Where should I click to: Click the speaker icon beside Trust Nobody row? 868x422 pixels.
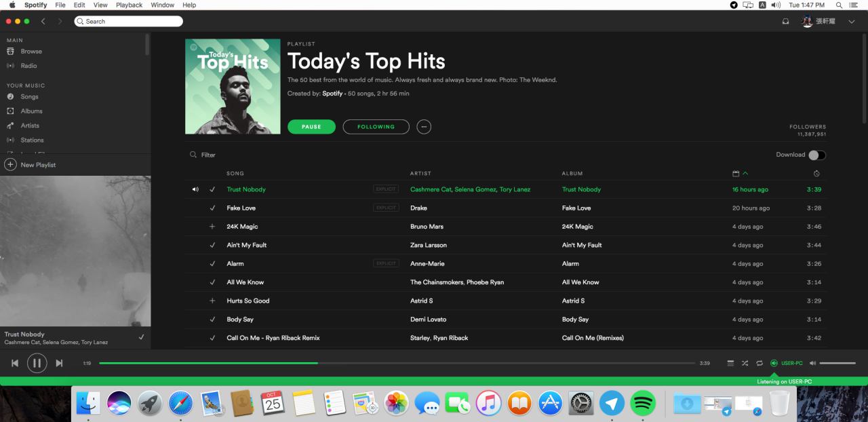pos(195,189)
